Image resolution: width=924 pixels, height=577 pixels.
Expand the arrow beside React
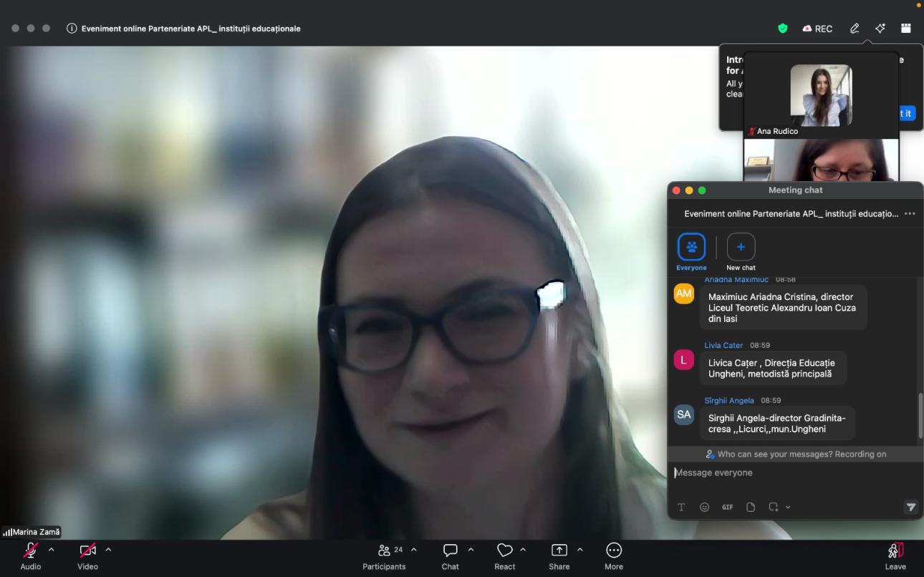point(523,550)
